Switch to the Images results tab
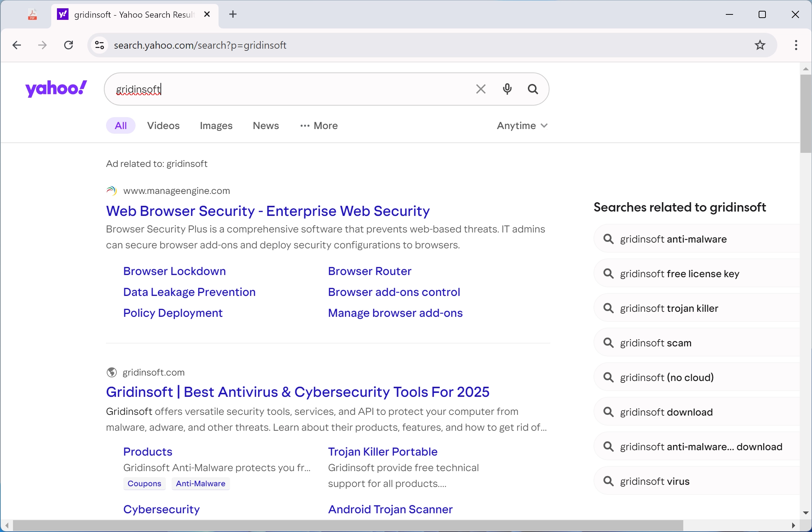 pos(216,125)
